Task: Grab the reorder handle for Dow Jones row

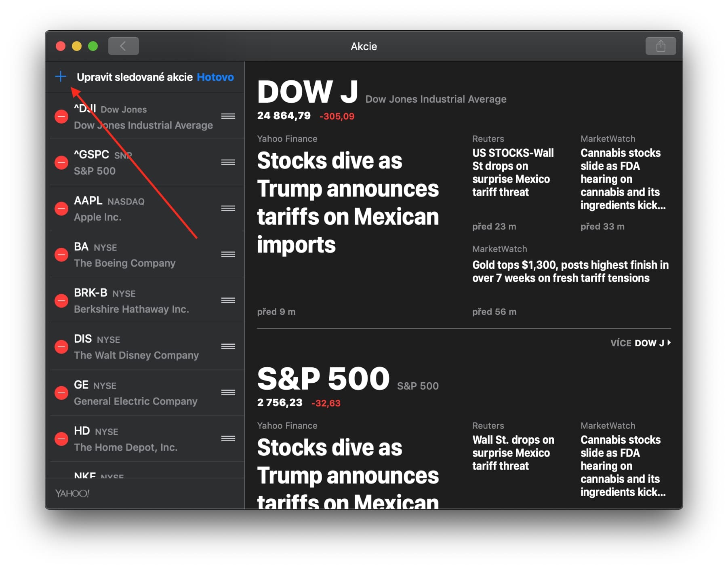Action: (228, 116)
